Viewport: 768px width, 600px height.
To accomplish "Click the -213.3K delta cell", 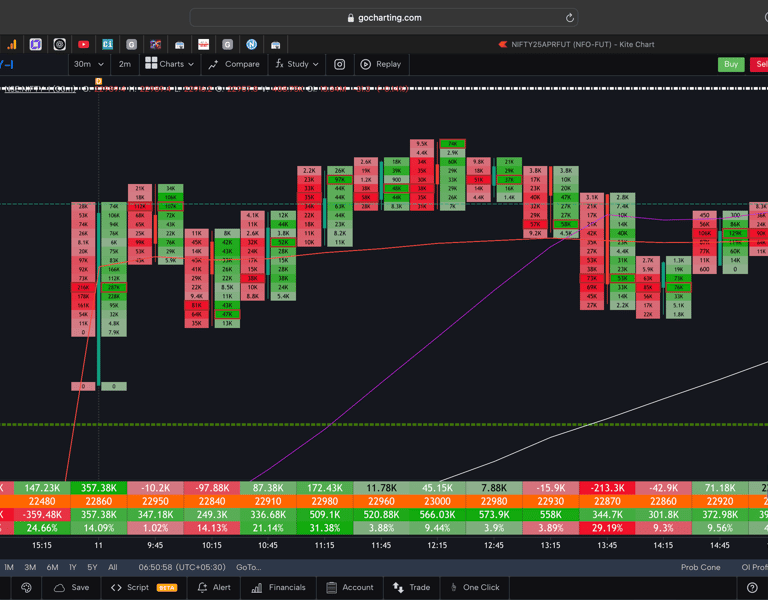I will click(607, 488).
